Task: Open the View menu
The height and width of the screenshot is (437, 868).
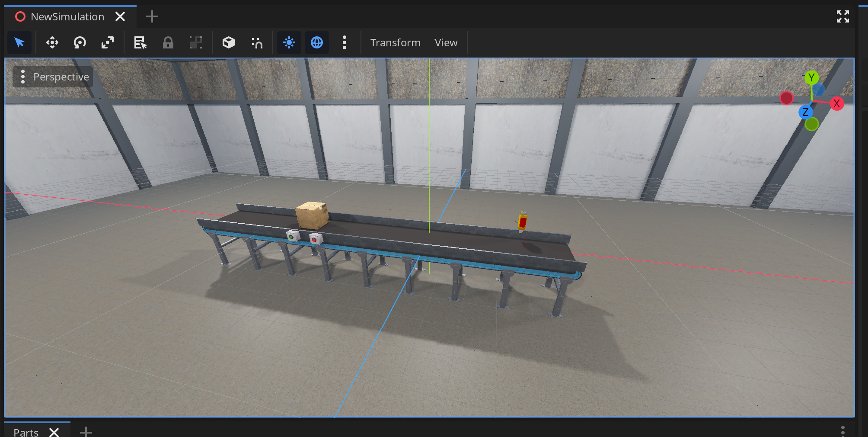Action: pos(446,42)
